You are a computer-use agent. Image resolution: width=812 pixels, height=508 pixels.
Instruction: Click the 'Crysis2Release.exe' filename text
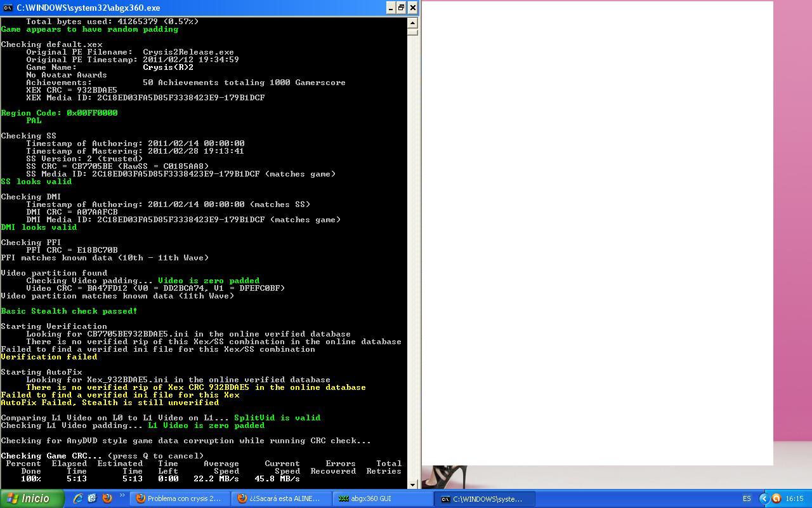[188, 52]
